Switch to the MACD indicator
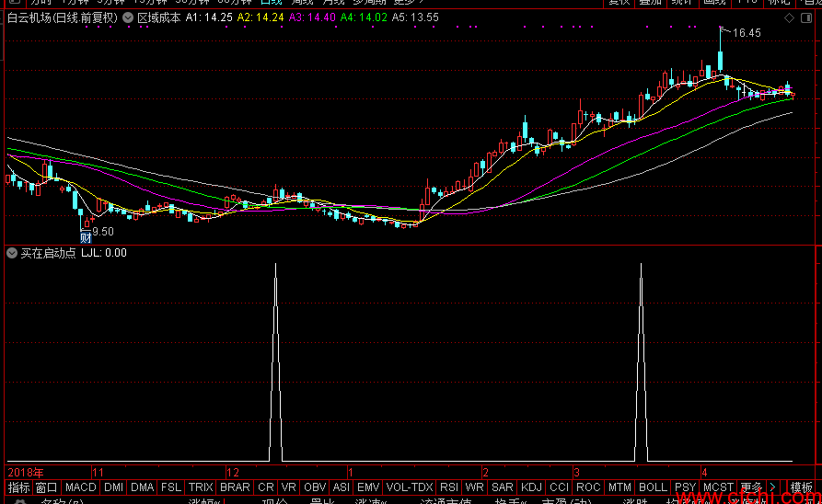 pos(80,487)
